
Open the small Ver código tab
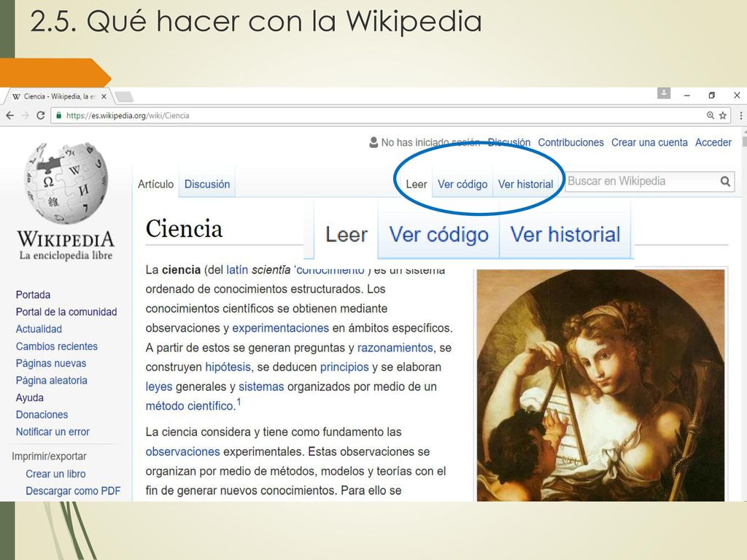coord(462,184)
